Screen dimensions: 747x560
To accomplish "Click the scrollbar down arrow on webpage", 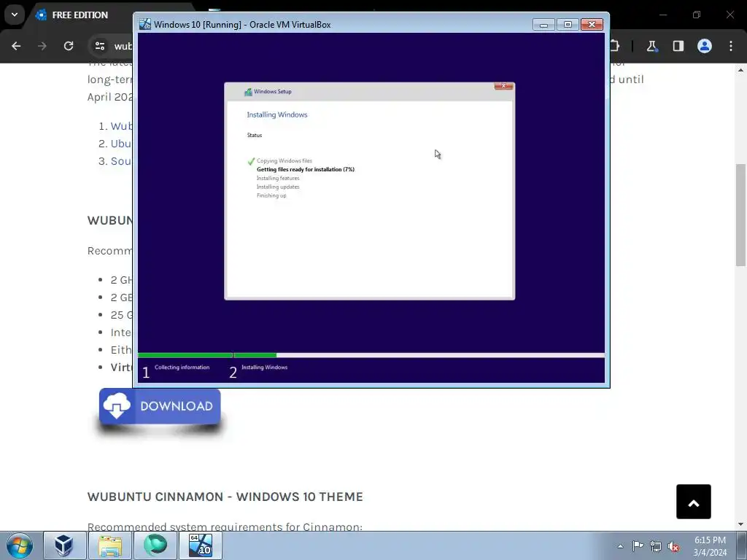I will (x=740, y=524).
